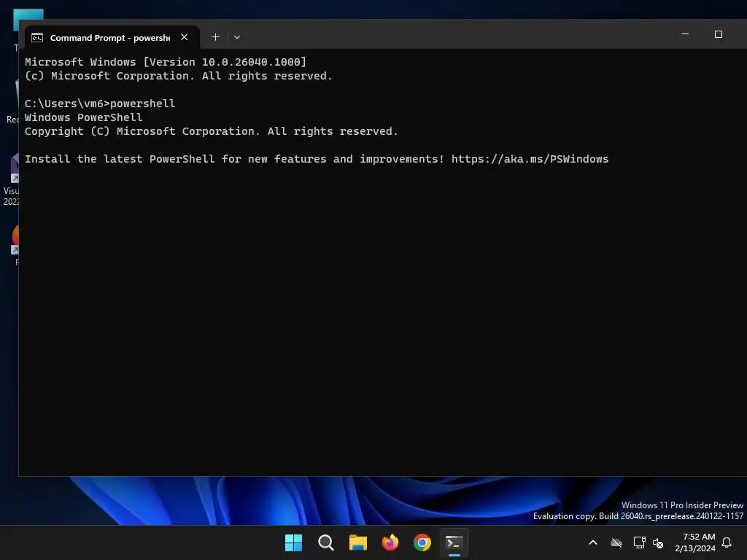
Task: Click the 'C:\Users\vm6>powershell' line
Action: pos(100,104)
